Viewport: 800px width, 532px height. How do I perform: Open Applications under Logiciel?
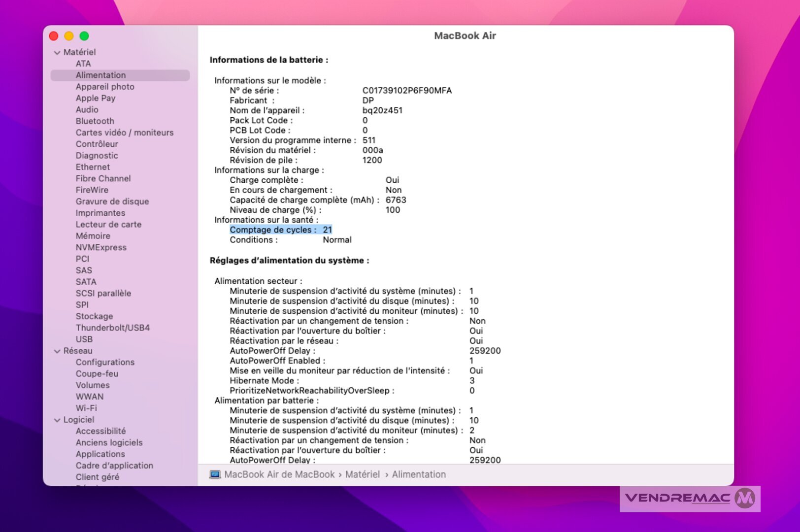point(100,454)
